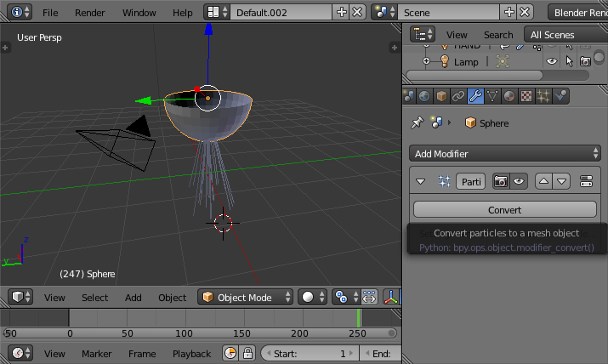Open the All Scenes display dropdown

coord(566,35)
